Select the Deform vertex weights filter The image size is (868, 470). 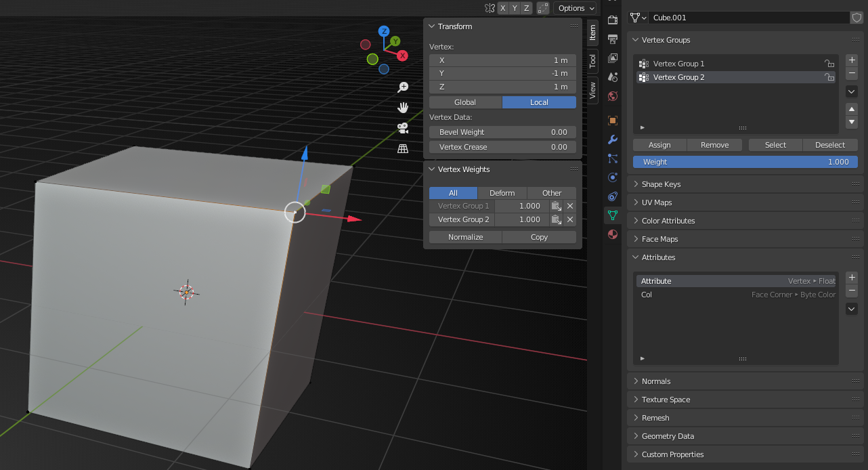[x=502, y=193]
